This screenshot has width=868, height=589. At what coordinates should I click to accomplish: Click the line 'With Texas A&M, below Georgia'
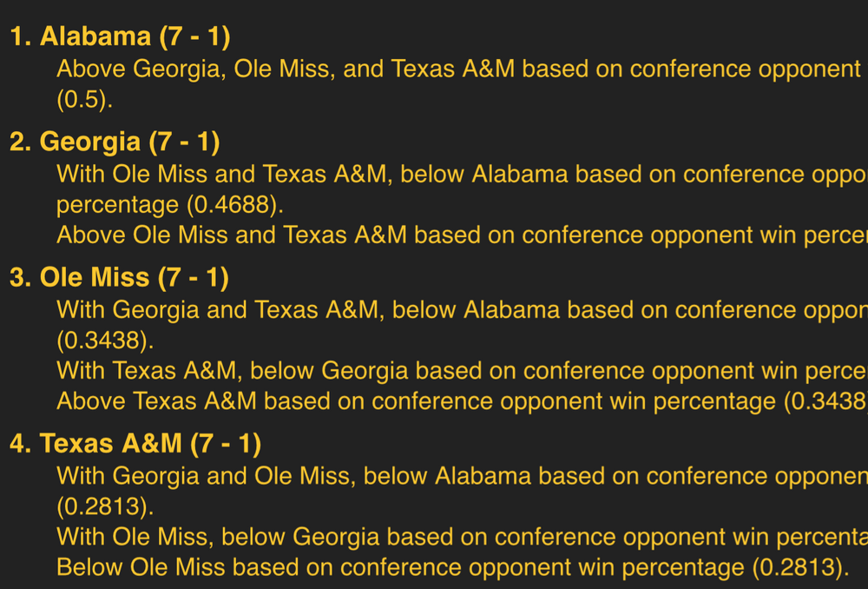point(461,370)
